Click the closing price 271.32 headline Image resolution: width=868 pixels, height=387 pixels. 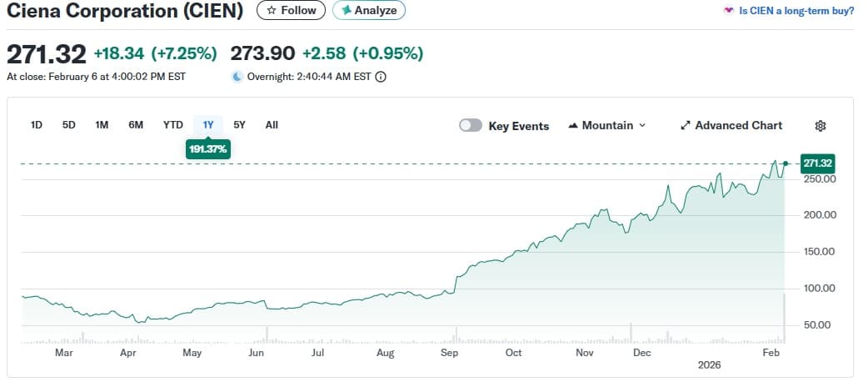point(47,53)
